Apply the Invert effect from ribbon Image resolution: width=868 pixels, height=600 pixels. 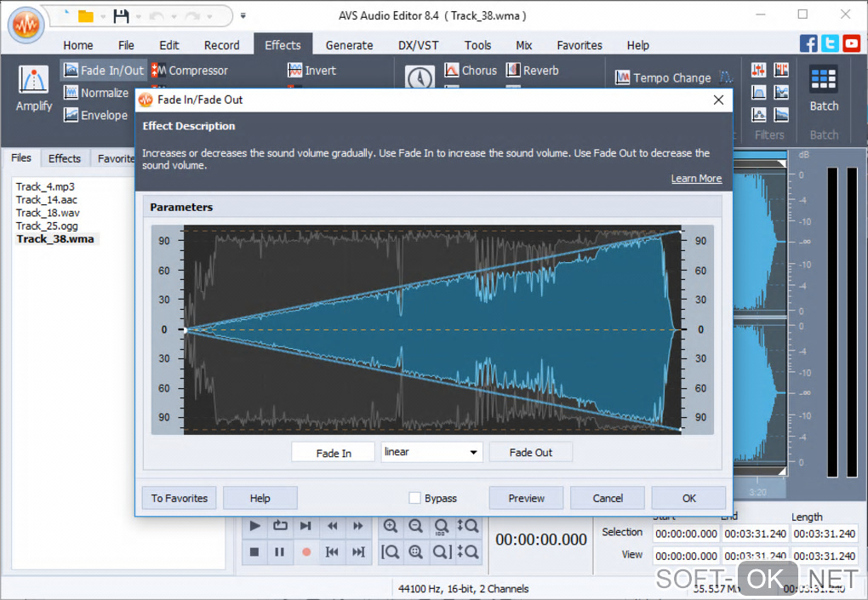coord(311,71)
